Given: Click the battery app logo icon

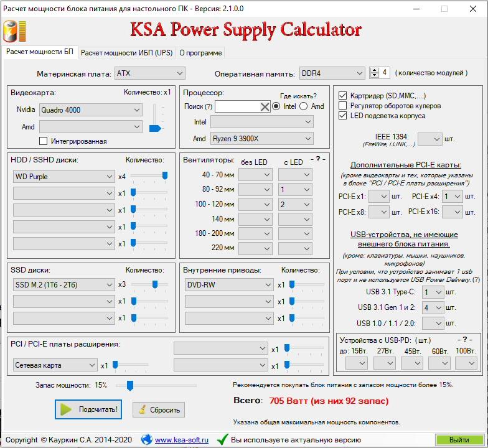Looking at the screenshot, I should (14, 31).
